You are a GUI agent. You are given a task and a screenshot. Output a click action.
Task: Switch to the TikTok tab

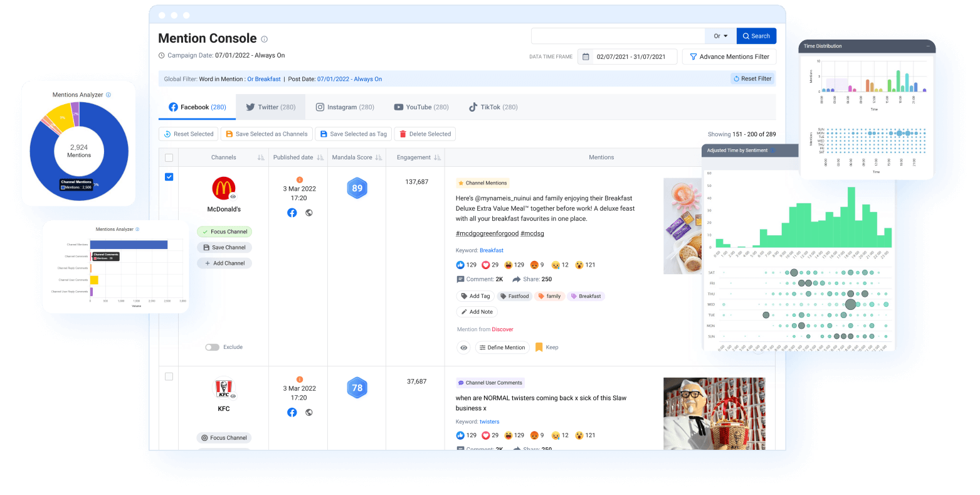pos(493,107)
